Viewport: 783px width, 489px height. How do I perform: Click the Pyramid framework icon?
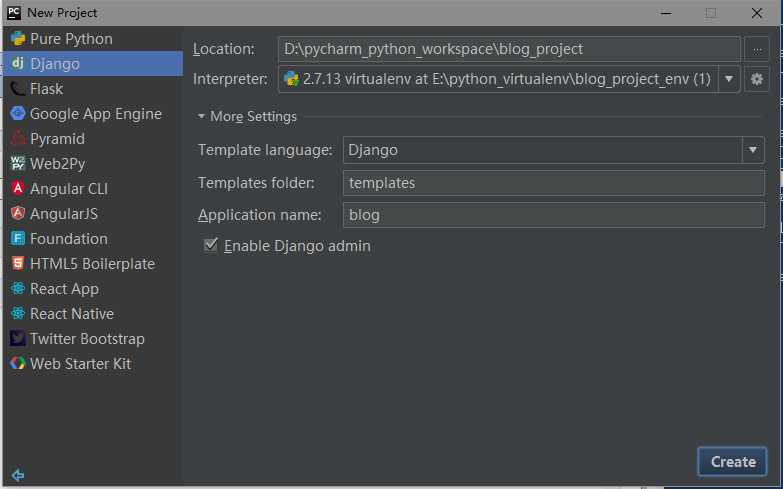[x=18, y=139]
